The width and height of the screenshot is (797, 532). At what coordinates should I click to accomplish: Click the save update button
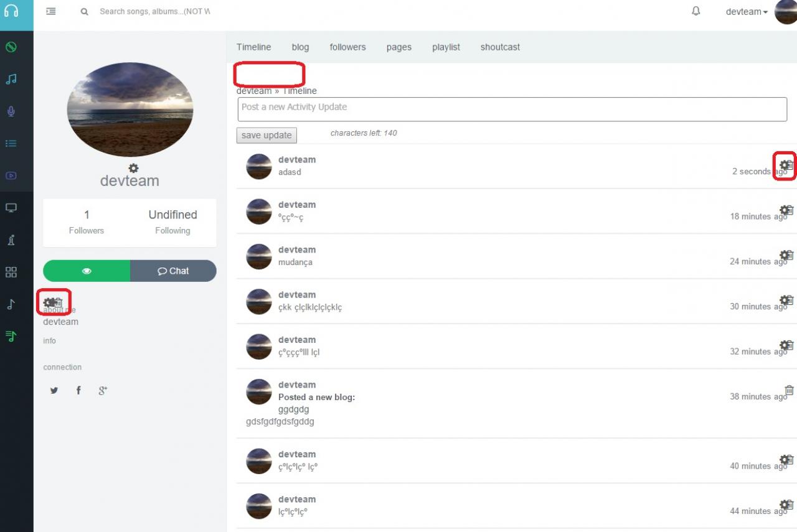[267, 135]
